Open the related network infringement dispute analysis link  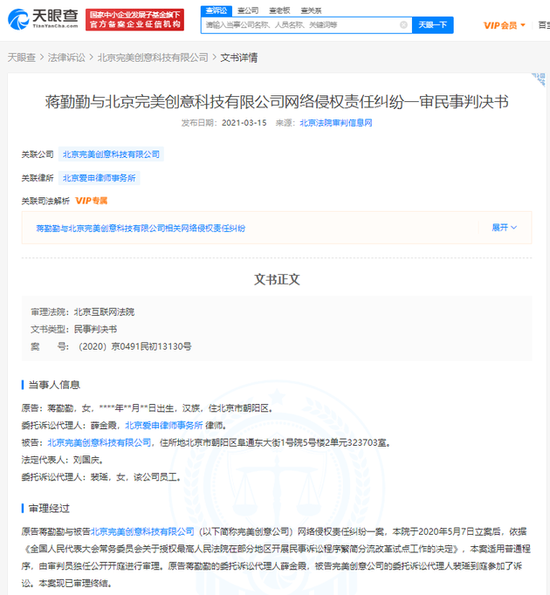click(140, 228)
